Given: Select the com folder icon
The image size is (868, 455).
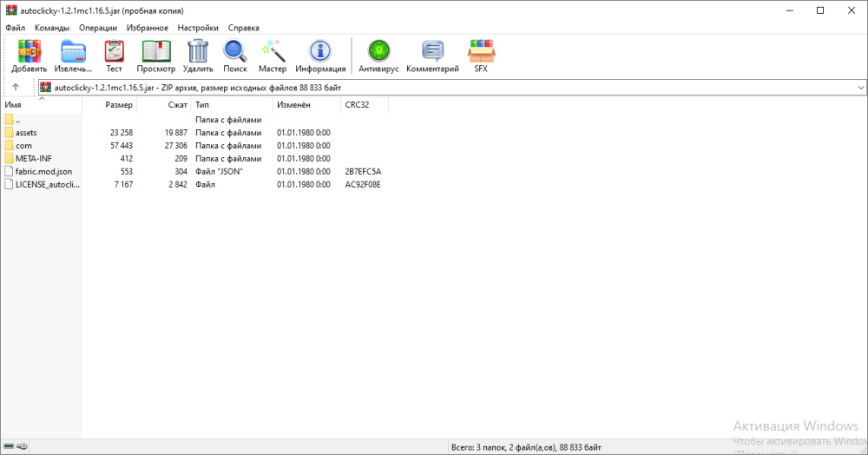Looking at the screenshot, I should point(9,145).
